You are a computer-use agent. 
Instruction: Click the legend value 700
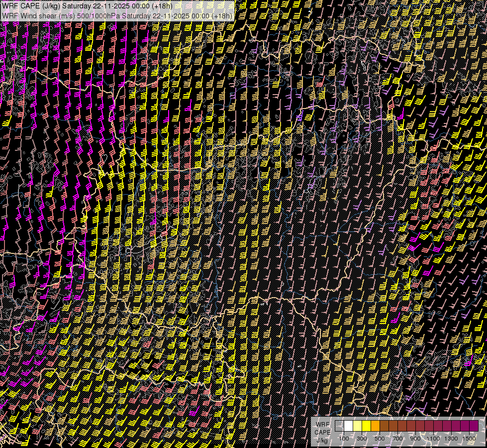[x=397, y=439]
